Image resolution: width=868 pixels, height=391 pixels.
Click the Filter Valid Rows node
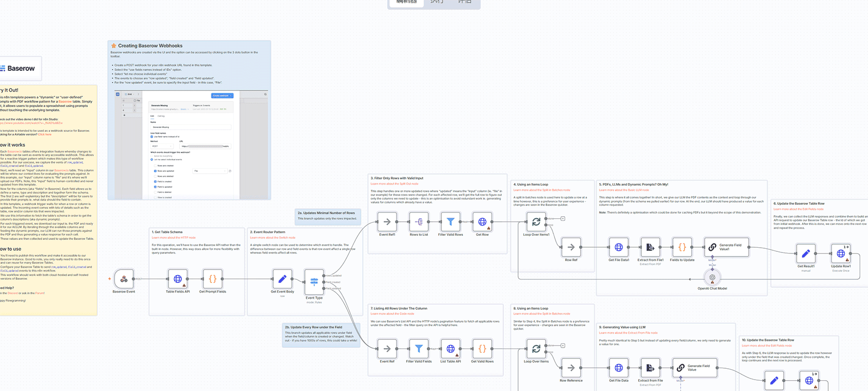tap(451, 222)
